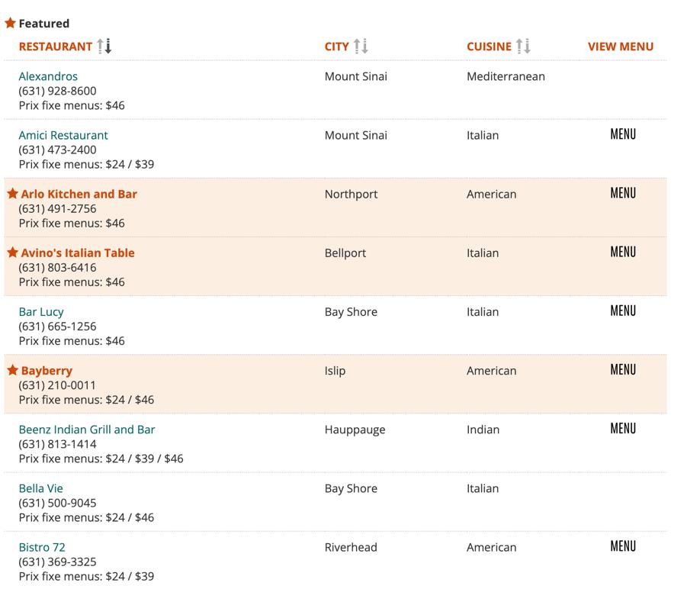Click the Featured star legend icon
Viewport: 700px width, 589px height.
[x=10, y=22]
